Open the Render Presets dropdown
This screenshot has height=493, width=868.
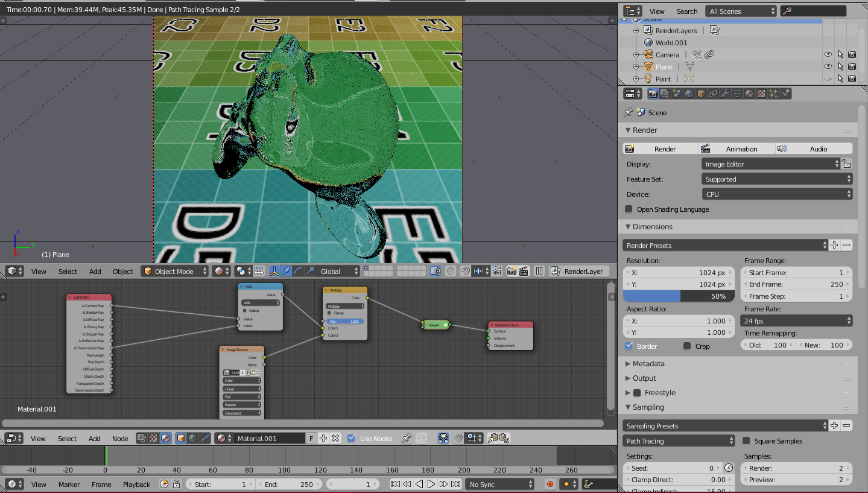pos(725,245)
